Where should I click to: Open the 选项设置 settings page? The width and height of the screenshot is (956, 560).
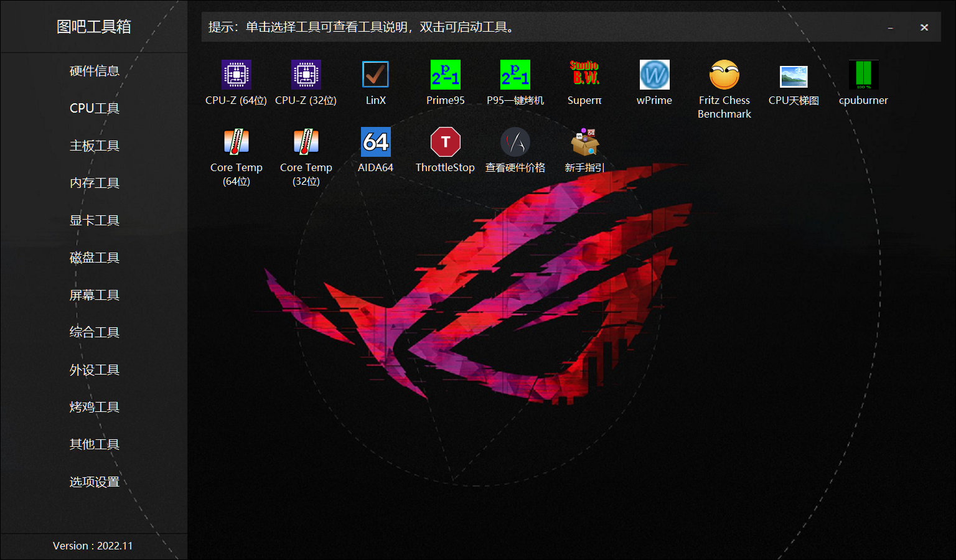coord(94,482)
